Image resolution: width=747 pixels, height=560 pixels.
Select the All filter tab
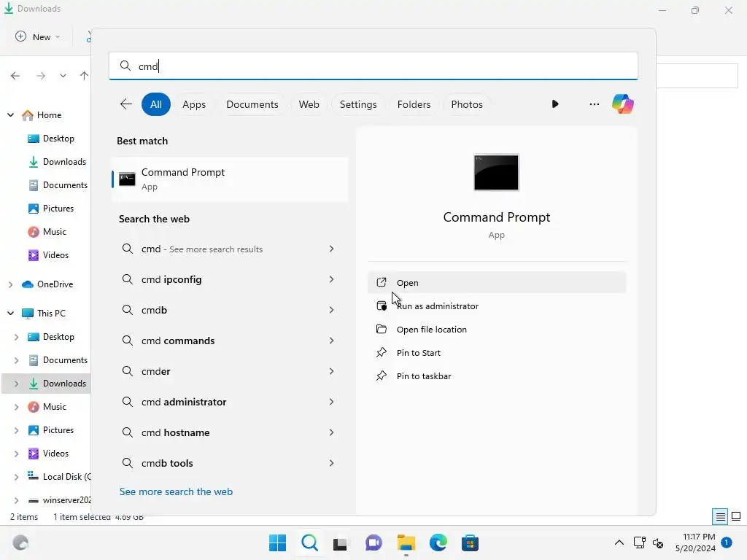coord(156,104)
